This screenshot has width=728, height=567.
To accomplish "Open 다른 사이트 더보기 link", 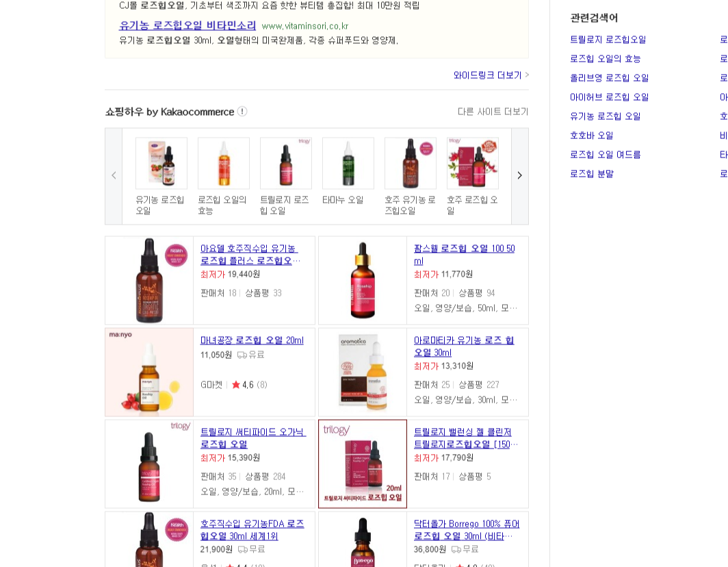I will point(493,112).
